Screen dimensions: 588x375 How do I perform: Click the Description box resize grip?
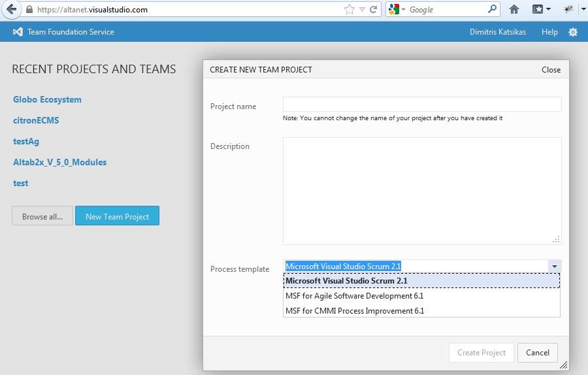click(x=556, y=240)
